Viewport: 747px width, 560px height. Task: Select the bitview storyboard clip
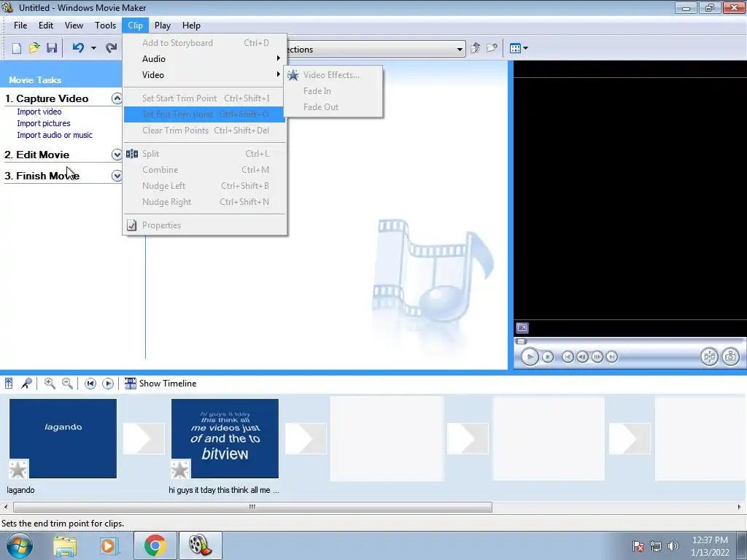click(225, 438)
